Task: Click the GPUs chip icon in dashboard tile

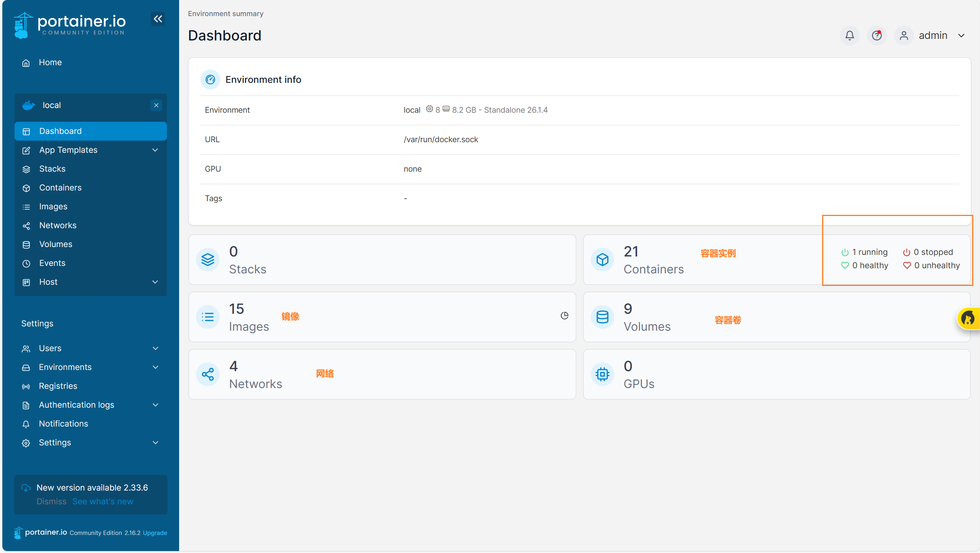Action: tap(603, 374)
